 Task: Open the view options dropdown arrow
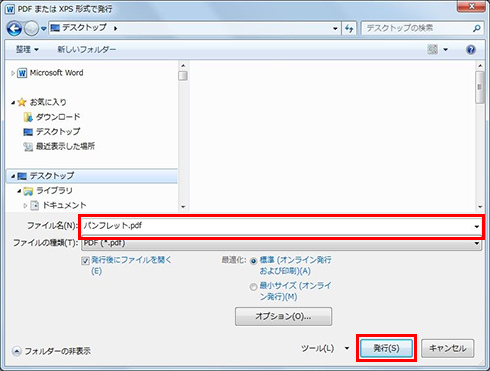[446, 50]
